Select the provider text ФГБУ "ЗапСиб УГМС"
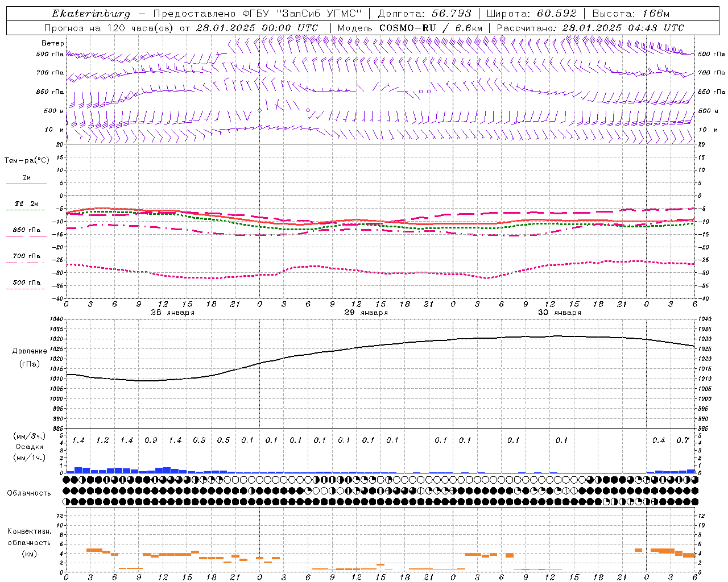Viewport: 728px width, 582px height. coord(301,14)
